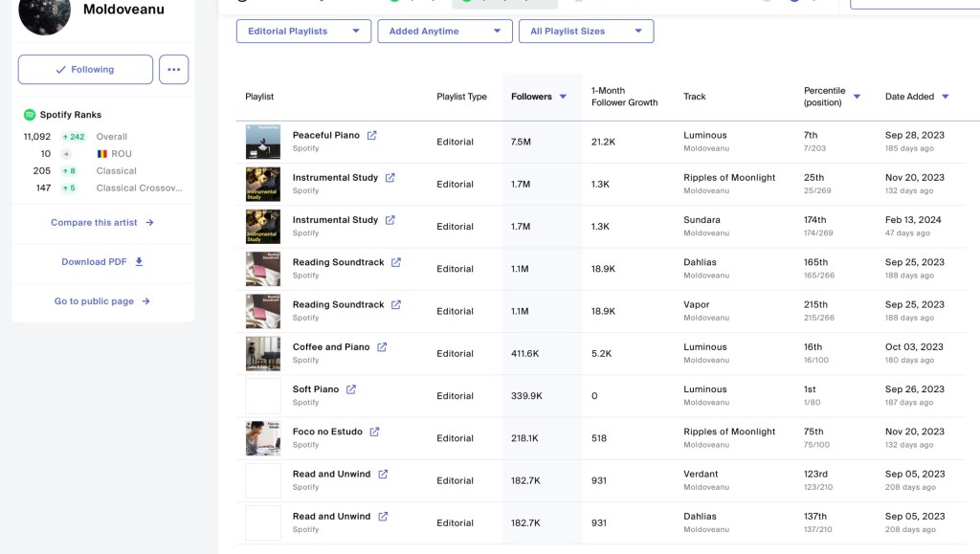Click the Spotify logo in Spotify Ranks
Image resolution: width=980 pixels, height=554 pixels.
[x=30, y=115]
